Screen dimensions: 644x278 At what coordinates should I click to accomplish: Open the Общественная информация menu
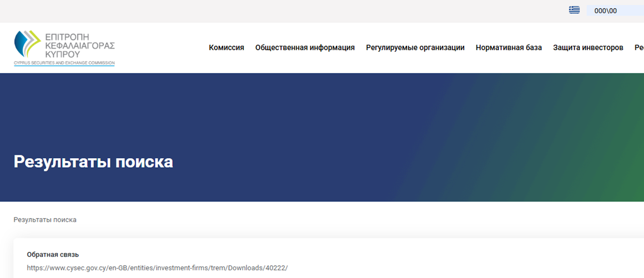(305, 48)
